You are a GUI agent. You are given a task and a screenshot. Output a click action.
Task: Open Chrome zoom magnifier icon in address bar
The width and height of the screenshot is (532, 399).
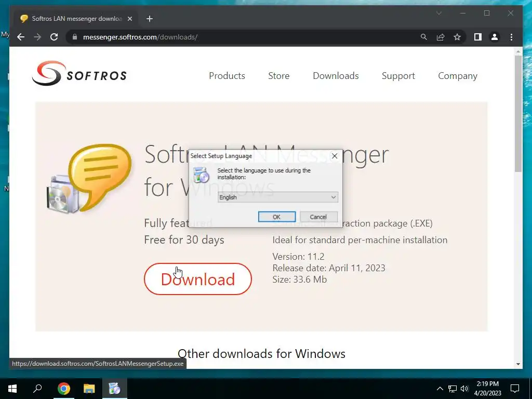(x=424, y=37)
